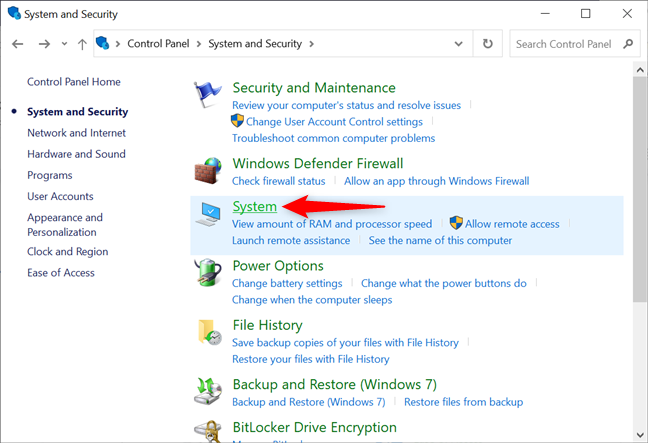The image size is (648, 443).
Task: Open Hardware and Sound category
Action: click(76, 154)
